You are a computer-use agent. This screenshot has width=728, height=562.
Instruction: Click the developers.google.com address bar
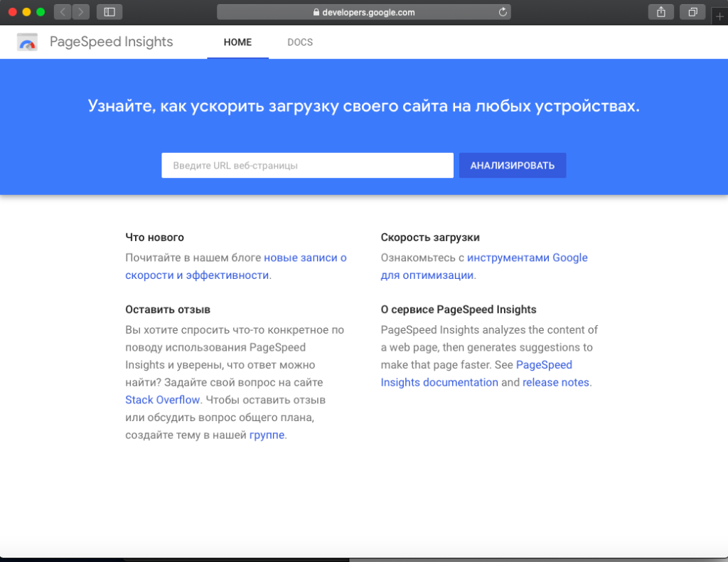click(364, 12)
